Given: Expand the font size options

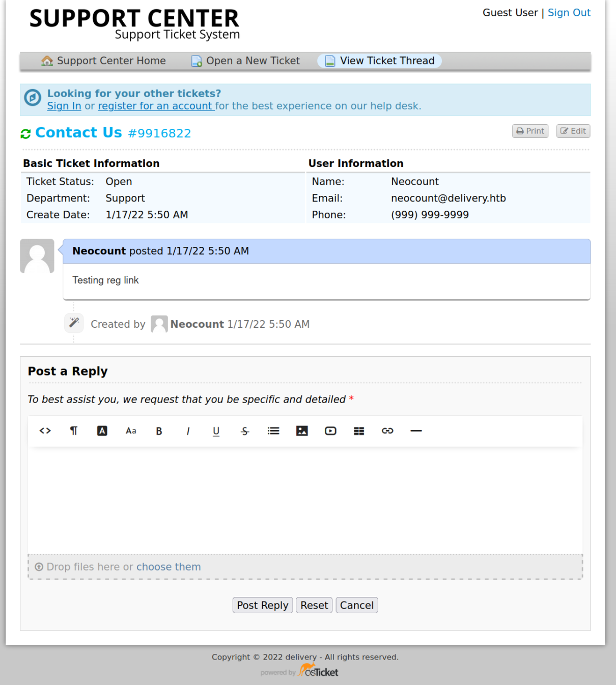Looking at the screenshot, I should 131,431.
